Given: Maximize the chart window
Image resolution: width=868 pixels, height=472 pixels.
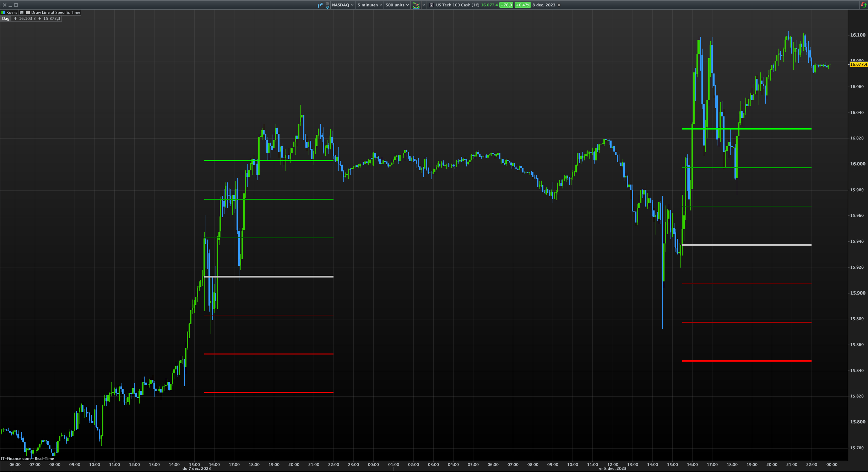Looking at the screenshot, I should (16, 5).
